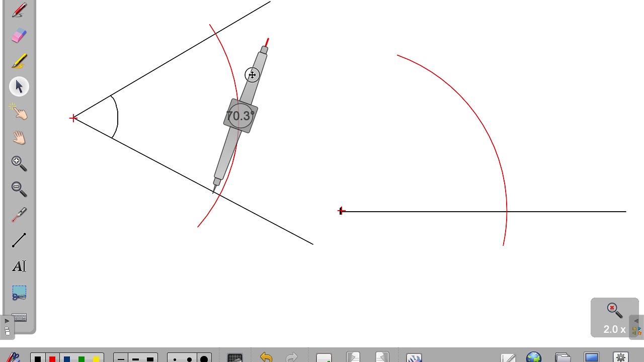
Task: Open the Backgrounds grid button
Action: coord(235,358)
